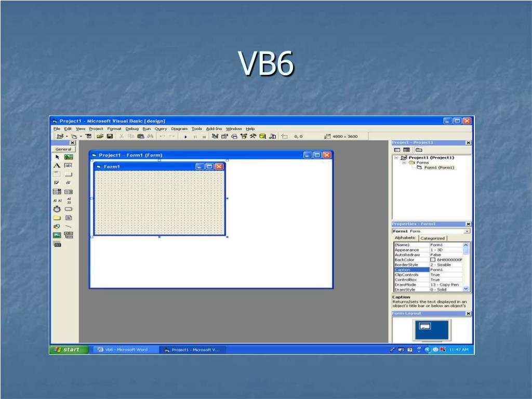Image resolution: width=532 pixels, height=399 pixels.
Task: Click the Save Project disk icon
Action: tap(110, 137)
